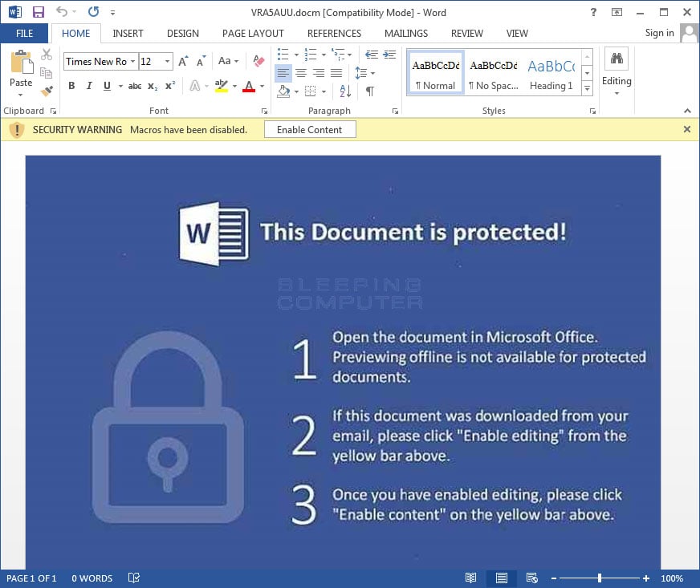Click the Undo arrow icon
Viewport: 700px width, 588px height.
pos(62,12)
